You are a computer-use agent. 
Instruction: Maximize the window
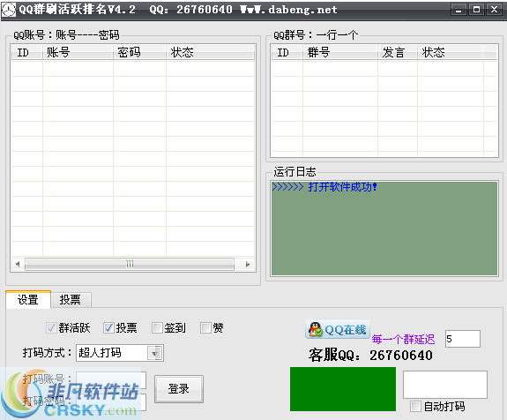(x=476, y=10)
